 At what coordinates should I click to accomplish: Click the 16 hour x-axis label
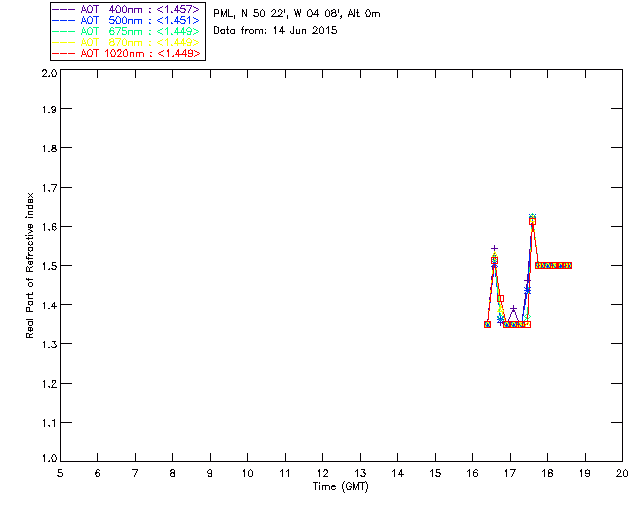click(x=473, y=473)
